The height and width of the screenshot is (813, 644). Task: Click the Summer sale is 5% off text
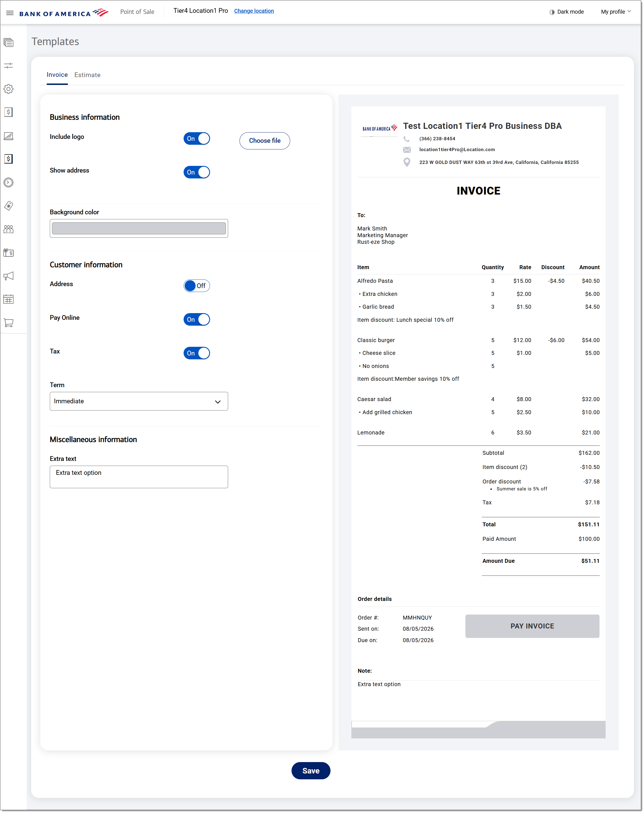coord(522,489)
